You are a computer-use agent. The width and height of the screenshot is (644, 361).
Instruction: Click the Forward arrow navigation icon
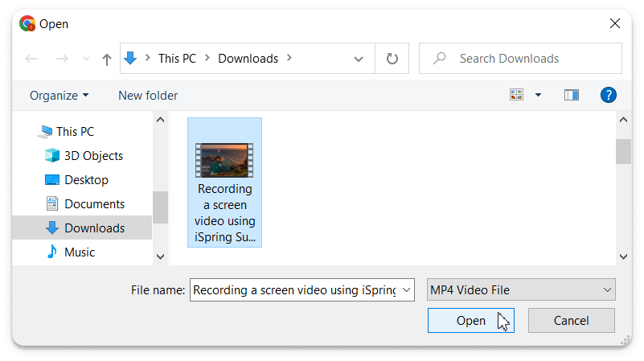click(62, 59)
